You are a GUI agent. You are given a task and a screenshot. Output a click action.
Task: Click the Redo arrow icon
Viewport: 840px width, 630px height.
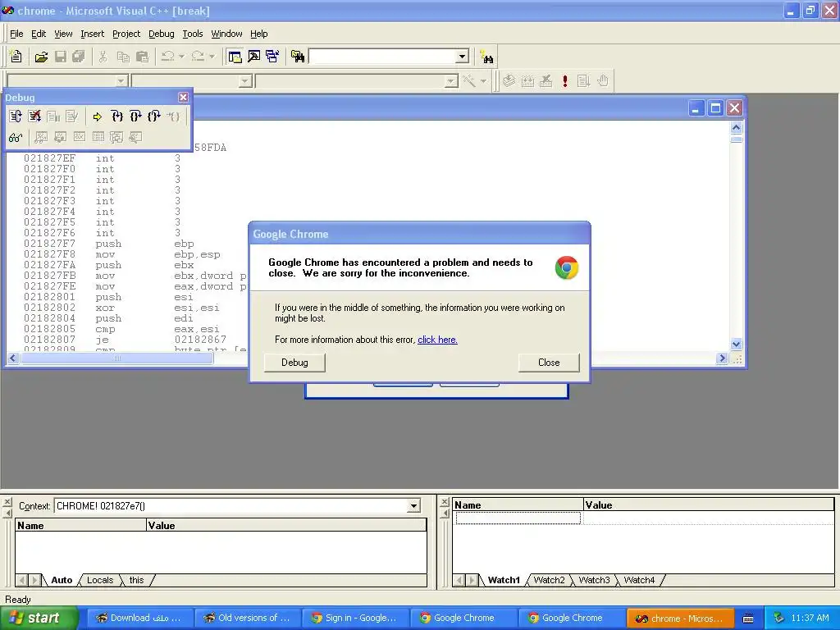pos(198,57)
